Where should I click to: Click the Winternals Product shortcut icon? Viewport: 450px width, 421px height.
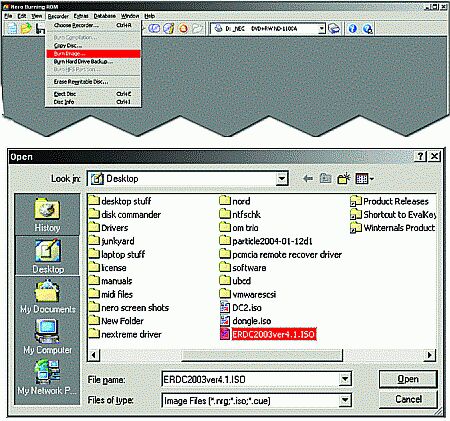356,228
